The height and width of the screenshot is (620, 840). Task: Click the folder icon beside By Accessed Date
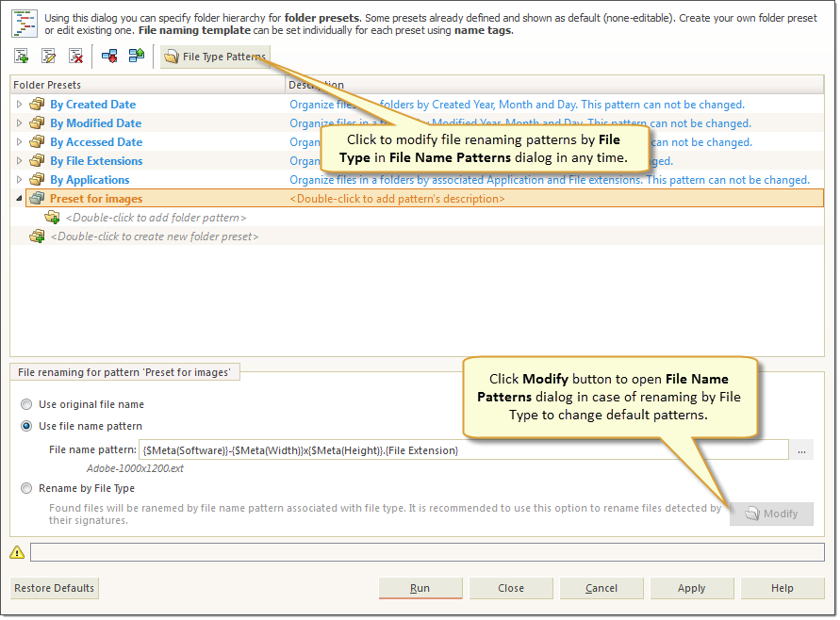coord(37,142)
